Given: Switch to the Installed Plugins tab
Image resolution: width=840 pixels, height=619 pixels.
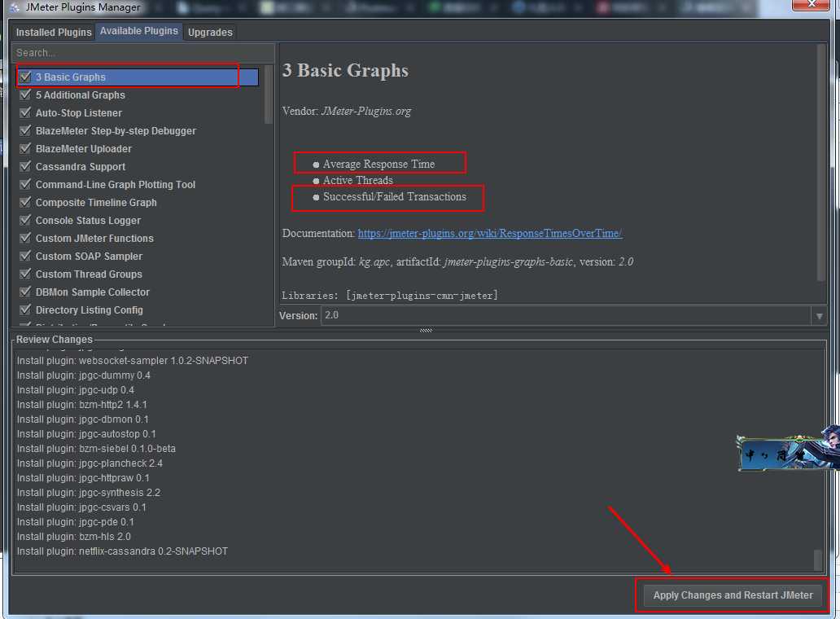Looking at the screenshot, I should pyautogui.click(x=54, y=32).
